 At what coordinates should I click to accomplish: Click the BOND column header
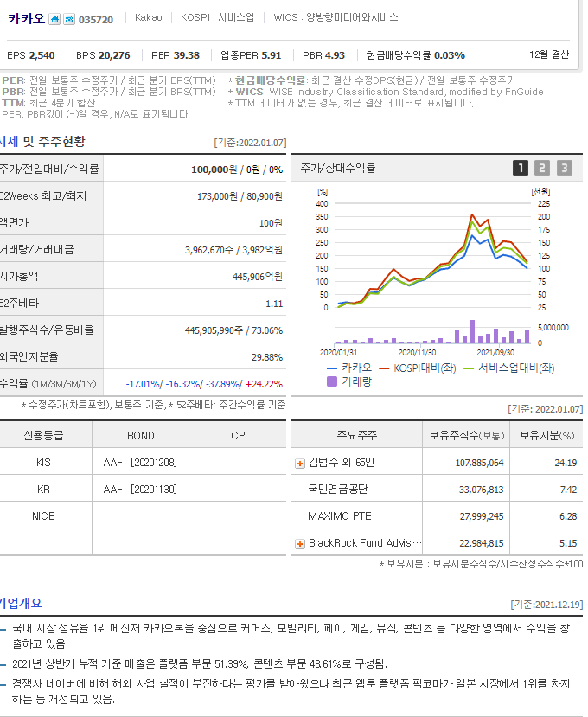tap(140, 436)
